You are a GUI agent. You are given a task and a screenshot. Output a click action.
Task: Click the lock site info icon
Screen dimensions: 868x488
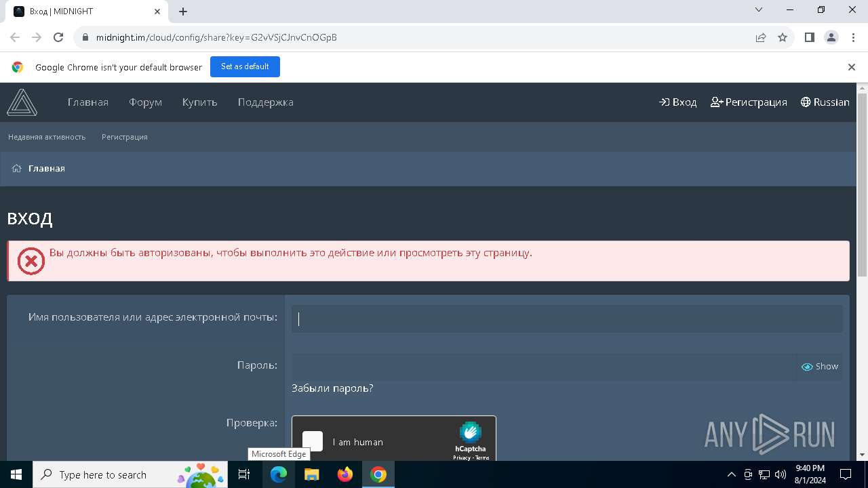[x=85, y=37]
